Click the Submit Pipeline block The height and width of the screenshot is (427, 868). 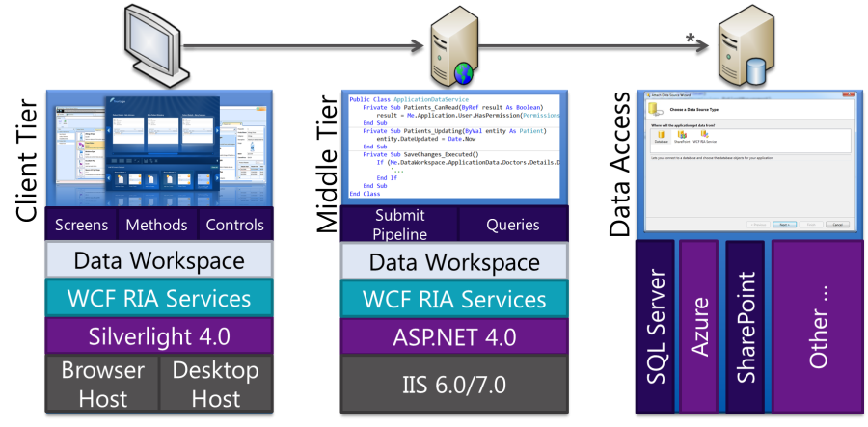[399, 225]
